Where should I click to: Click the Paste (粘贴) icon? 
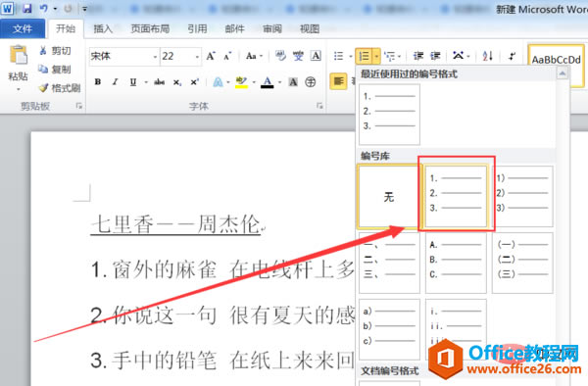click(19, 55)
